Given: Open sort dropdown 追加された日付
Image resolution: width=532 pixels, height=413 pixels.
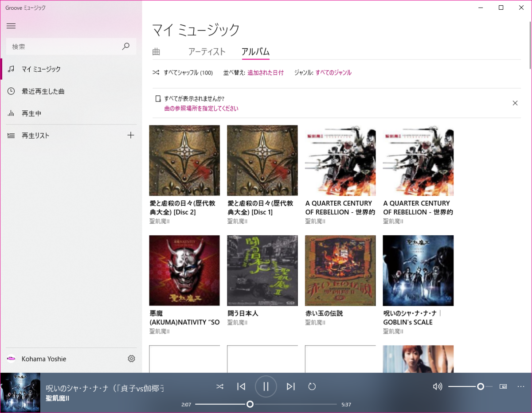Looking at the screenshot, I should [266, 73].
